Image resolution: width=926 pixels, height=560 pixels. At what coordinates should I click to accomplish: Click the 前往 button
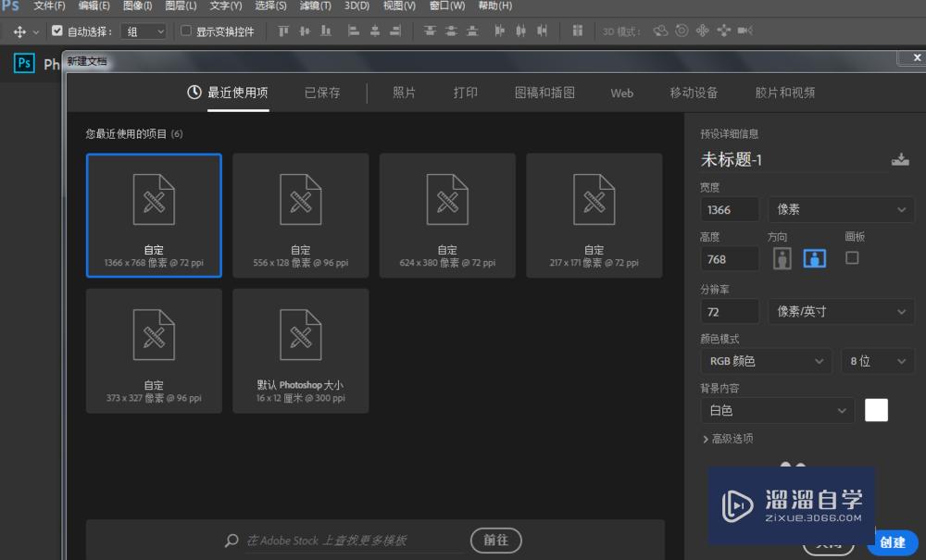(x=496, y=541)
